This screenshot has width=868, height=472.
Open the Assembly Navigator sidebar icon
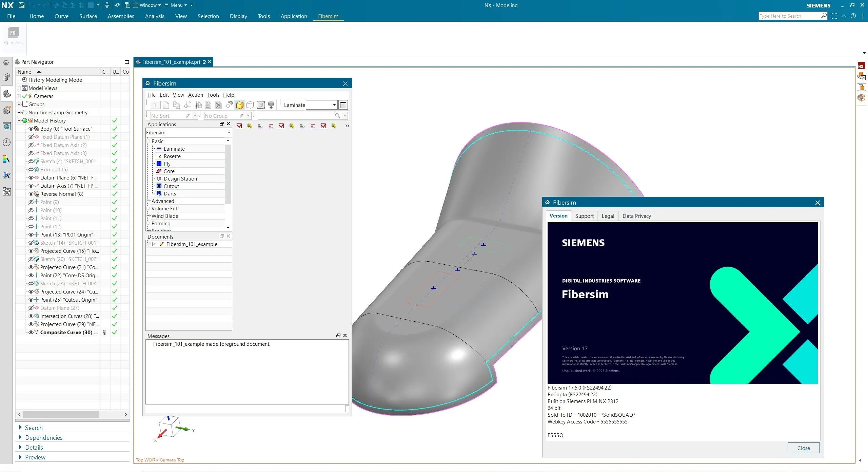click(6, 77)
